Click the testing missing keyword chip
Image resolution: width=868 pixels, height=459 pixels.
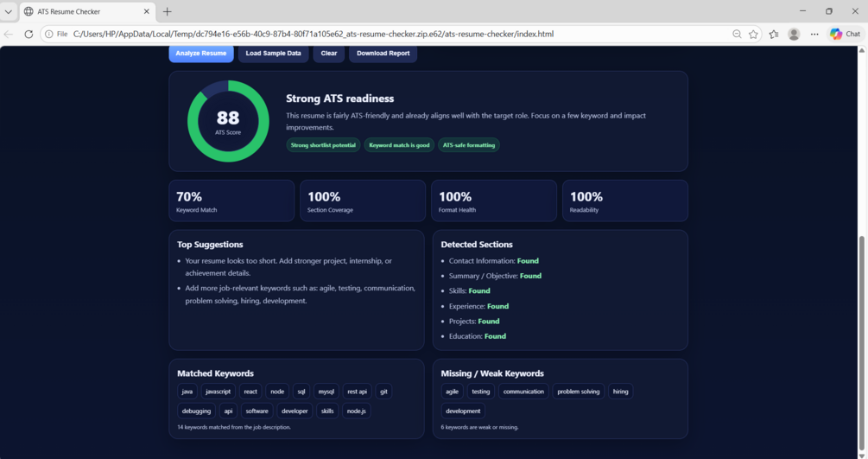[480, 392]
